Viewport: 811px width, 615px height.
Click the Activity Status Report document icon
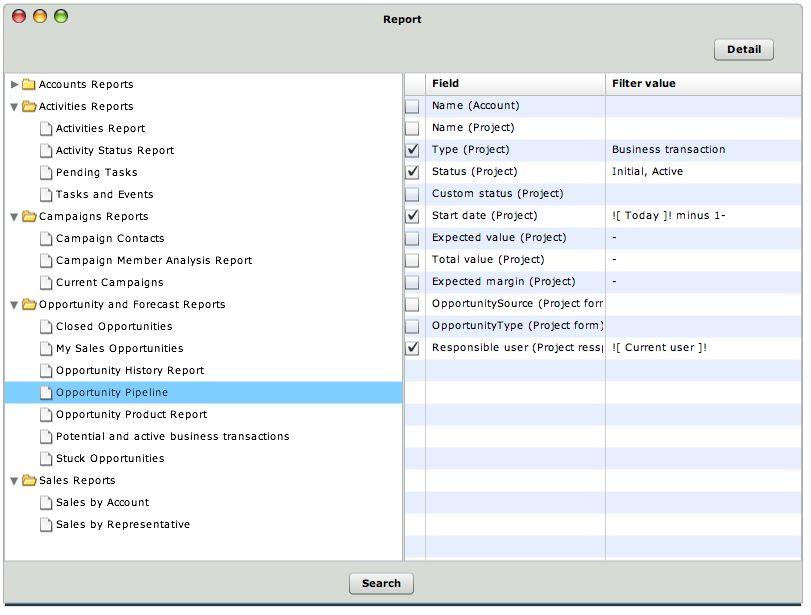[46, 151]
